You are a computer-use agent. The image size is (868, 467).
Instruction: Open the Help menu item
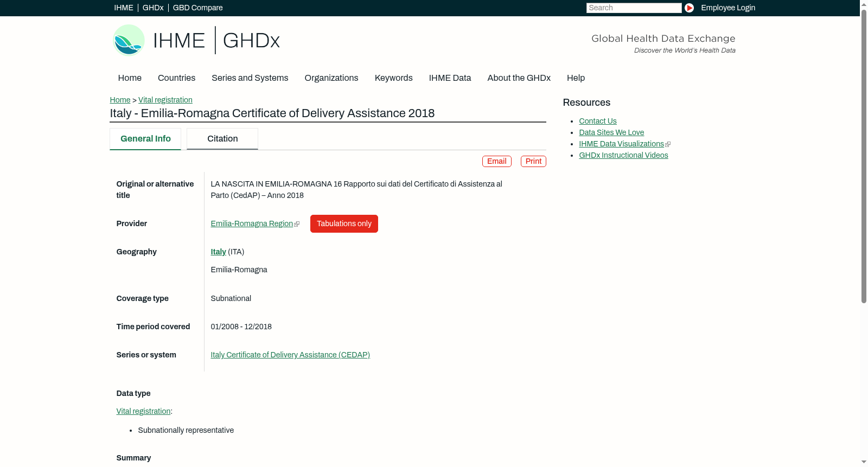click(x=576, y=78)
